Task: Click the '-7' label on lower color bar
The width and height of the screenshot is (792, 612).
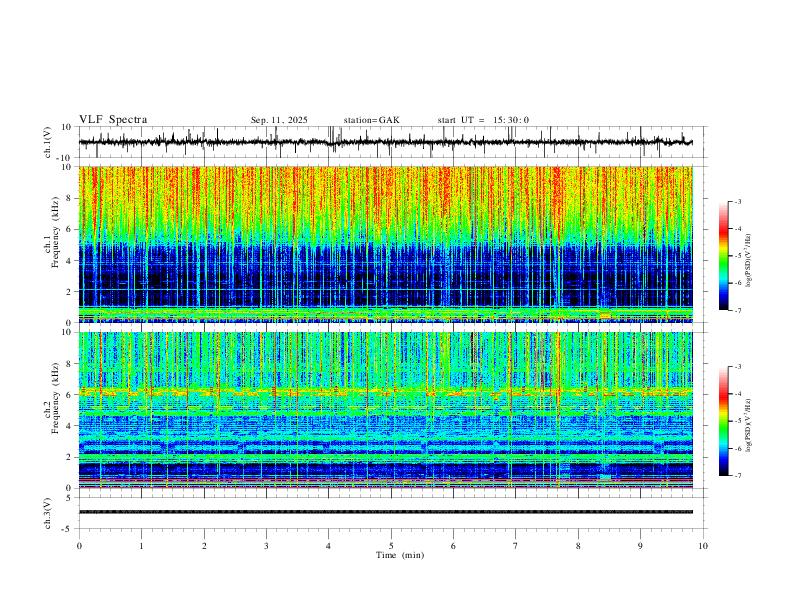Action: point(737,476)
